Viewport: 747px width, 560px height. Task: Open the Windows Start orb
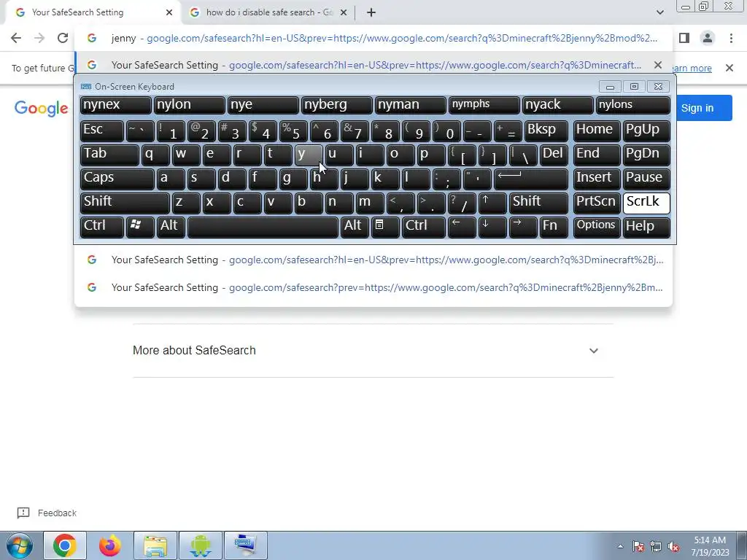point(20,545)
